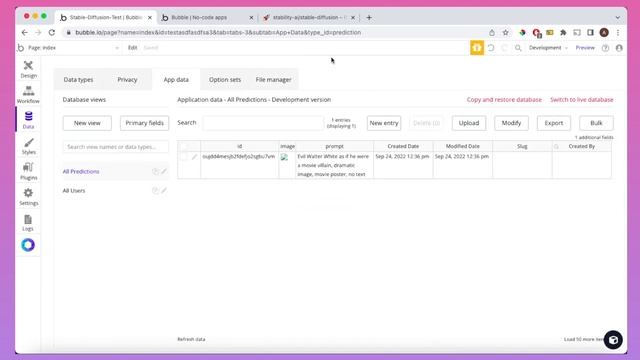This screenshot has height=360, width=640.
Task: Open the chat support bubble icon
Action: pos(613,340)
